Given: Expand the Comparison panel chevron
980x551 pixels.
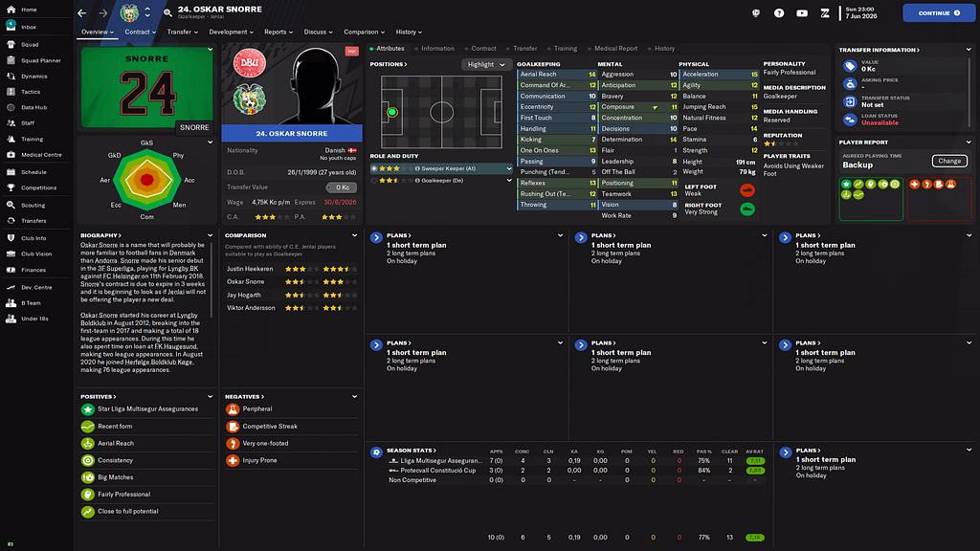Looking at the screenshot, I should (354, 235).
